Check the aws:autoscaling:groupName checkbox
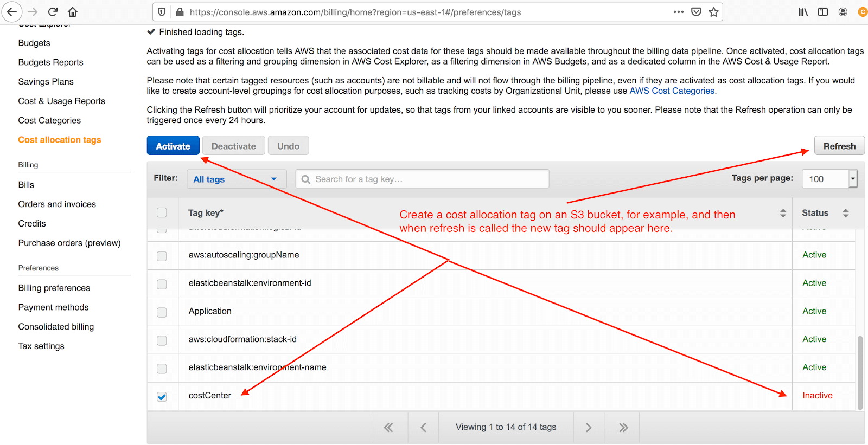The height and width of the screenshot is (445, 868). click(162, 256)
